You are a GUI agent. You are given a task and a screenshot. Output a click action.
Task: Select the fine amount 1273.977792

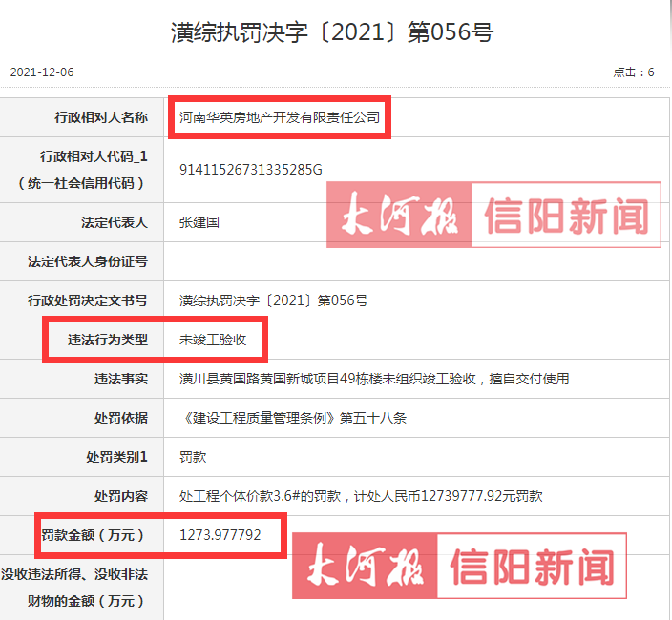click(220, 535)
